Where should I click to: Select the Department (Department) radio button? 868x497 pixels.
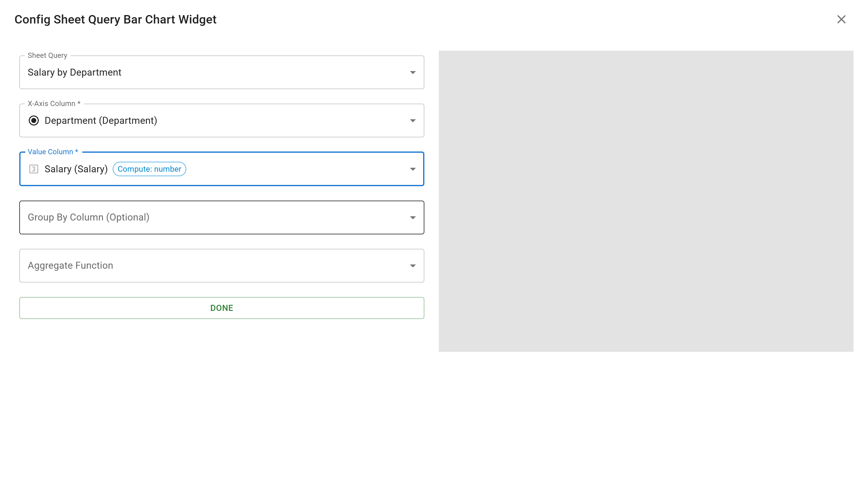coord(34,120)
